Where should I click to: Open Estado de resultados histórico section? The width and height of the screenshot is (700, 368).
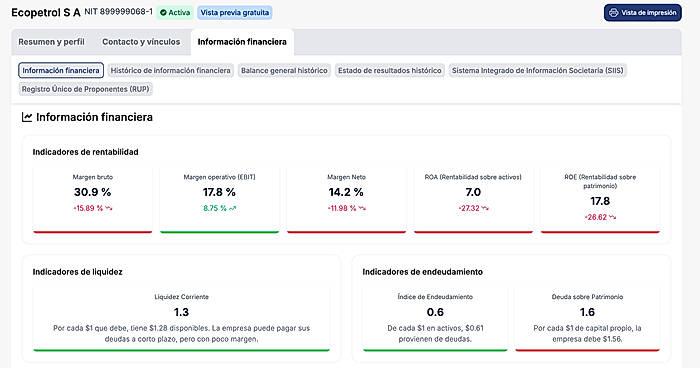[x=390, y=71]
